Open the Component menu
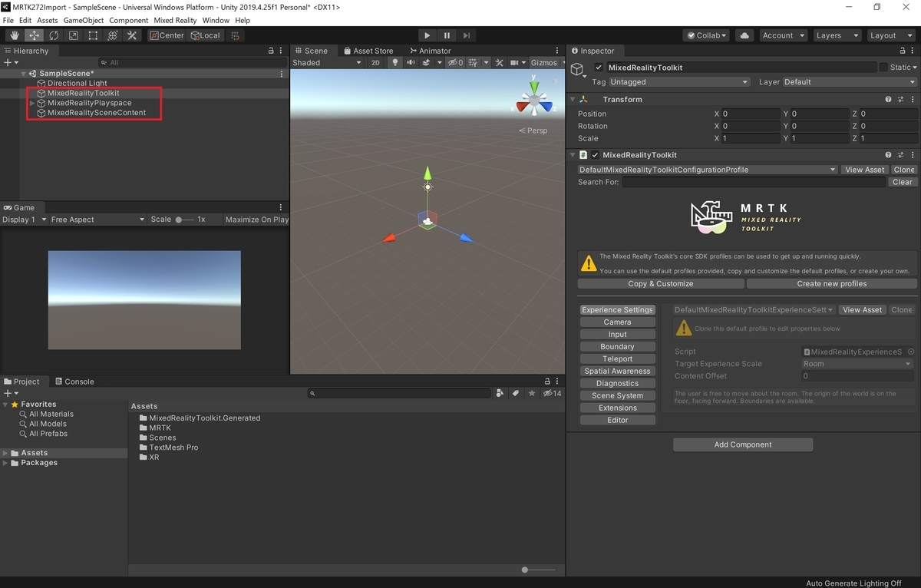This screenshot has height=588, width=921. point(128,20)
